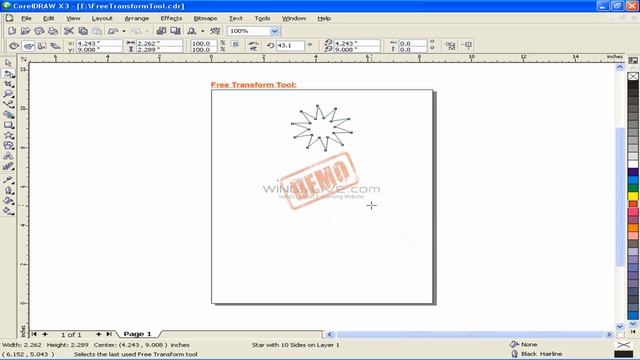Image resolution: width=640 pixels, height=360 pixels.
Task: Click the Save icon
Action: point(39,31)
